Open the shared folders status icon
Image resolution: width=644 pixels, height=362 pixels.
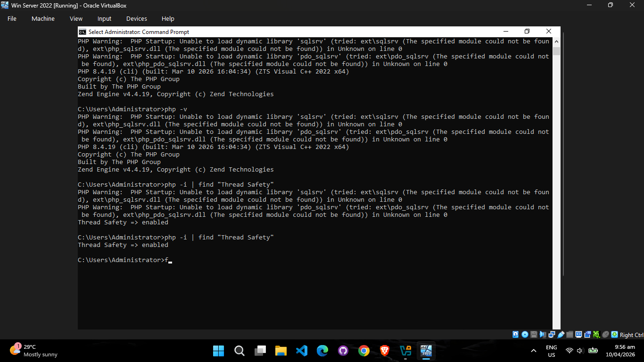(x=570, y=335)
